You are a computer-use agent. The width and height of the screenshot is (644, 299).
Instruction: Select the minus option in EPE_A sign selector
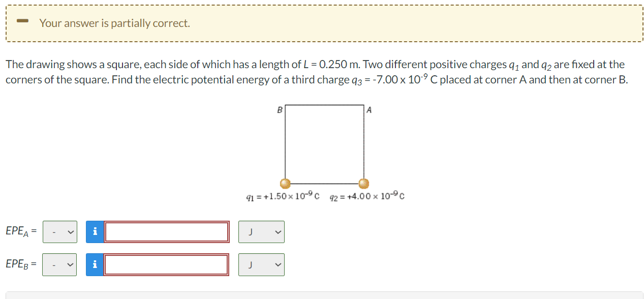(x=54, y=231)
